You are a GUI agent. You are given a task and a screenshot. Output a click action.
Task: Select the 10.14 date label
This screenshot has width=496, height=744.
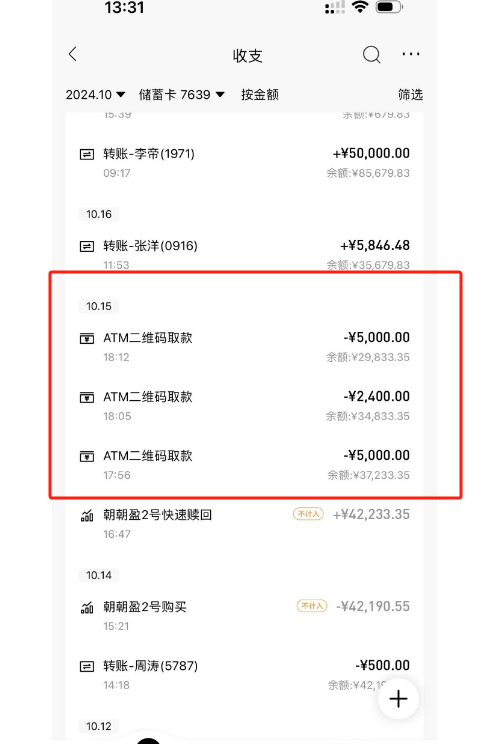pyautogui.click(x=99, y=576)
